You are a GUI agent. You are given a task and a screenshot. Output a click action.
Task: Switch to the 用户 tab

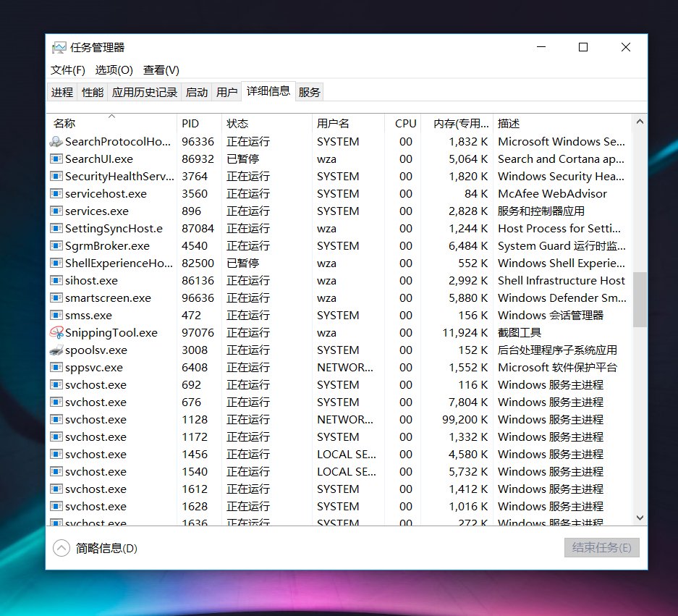pyautogui.click(x=227, y=92)
